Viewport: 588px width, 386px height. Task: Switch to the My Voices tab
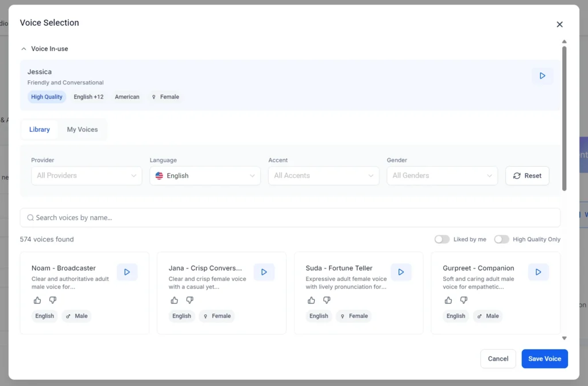click(82, 130)
